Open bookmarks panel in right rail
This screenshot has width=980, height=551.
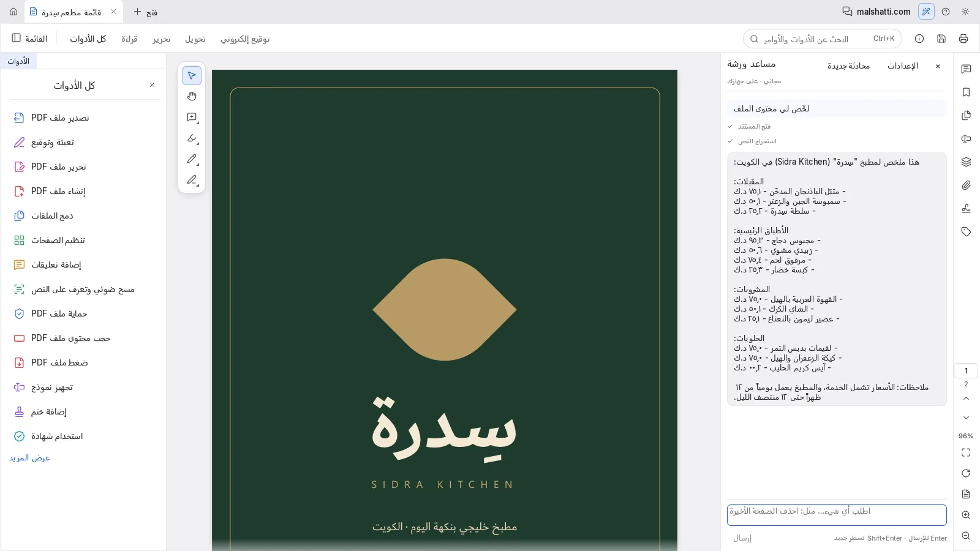click(966, 92)
